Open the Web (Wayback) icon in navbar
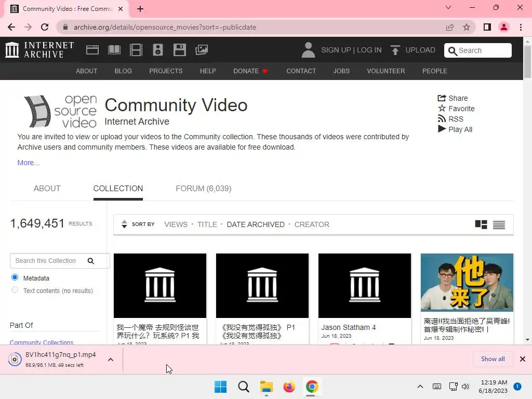 (92, 50)
